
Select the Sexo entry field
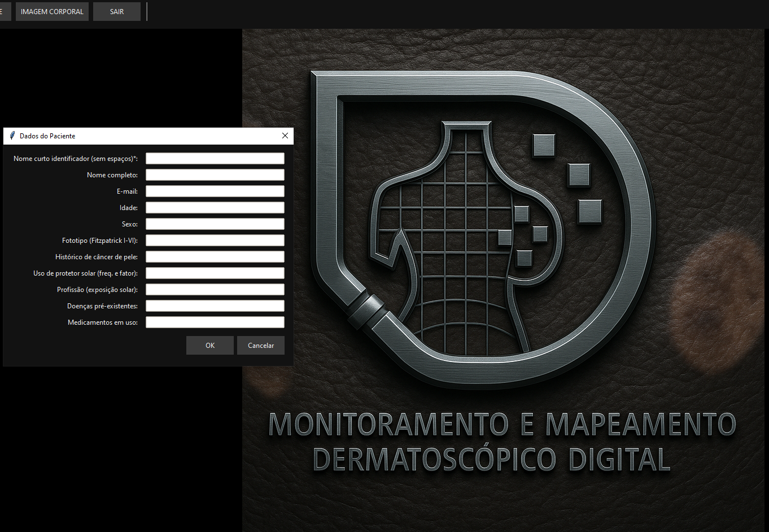click(215, 224)
